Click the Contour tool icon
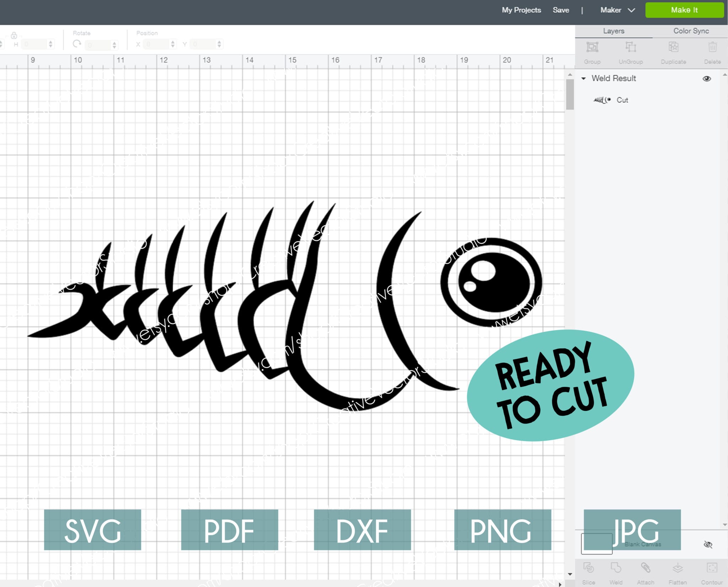 (x=712, y=568)
